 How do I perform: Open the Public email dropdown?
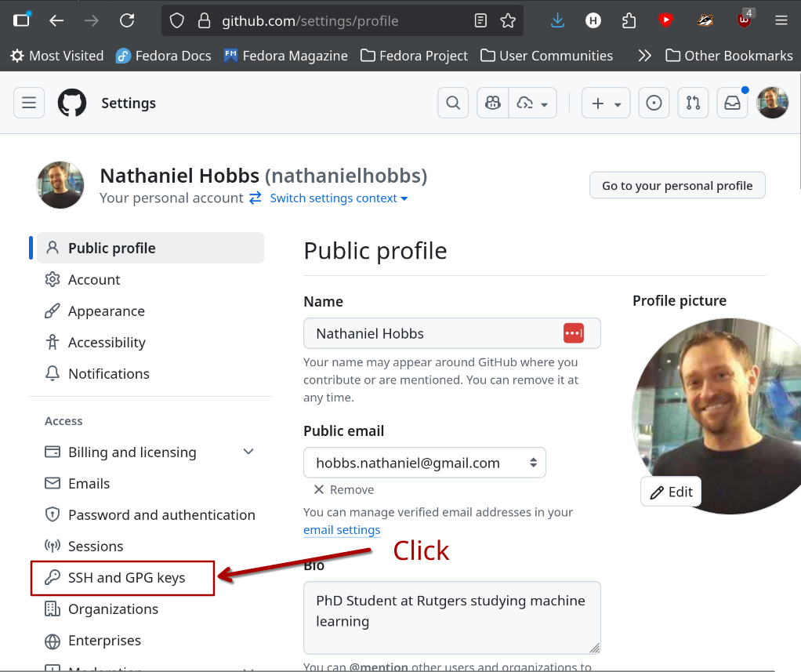(424, 463)
